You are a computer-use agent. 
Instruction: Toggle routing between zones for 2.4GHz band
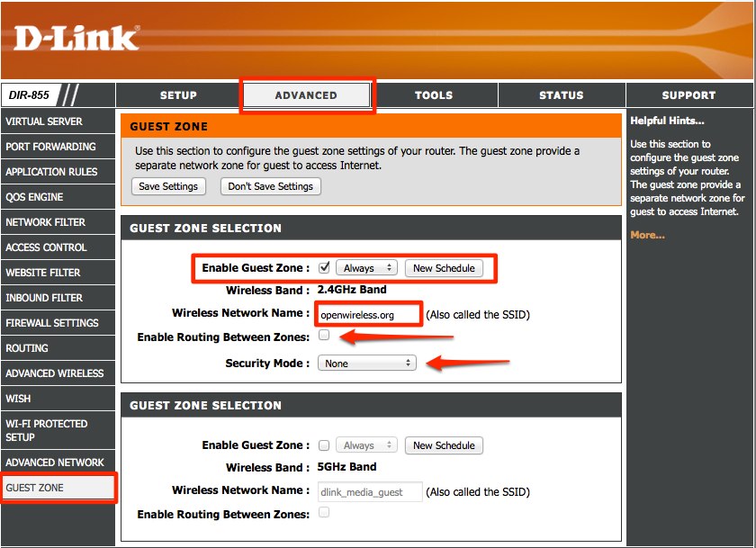pos(324,335)
